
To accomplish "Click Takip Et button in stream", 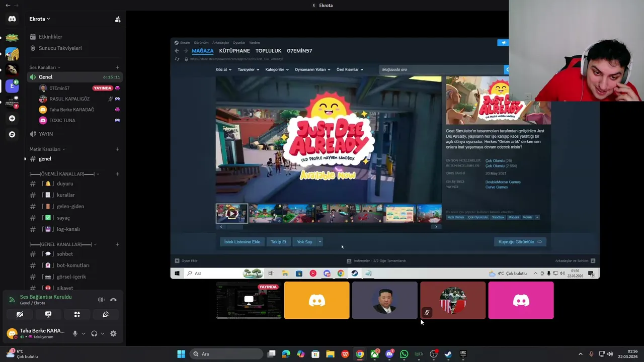I will tap(278, 242).
